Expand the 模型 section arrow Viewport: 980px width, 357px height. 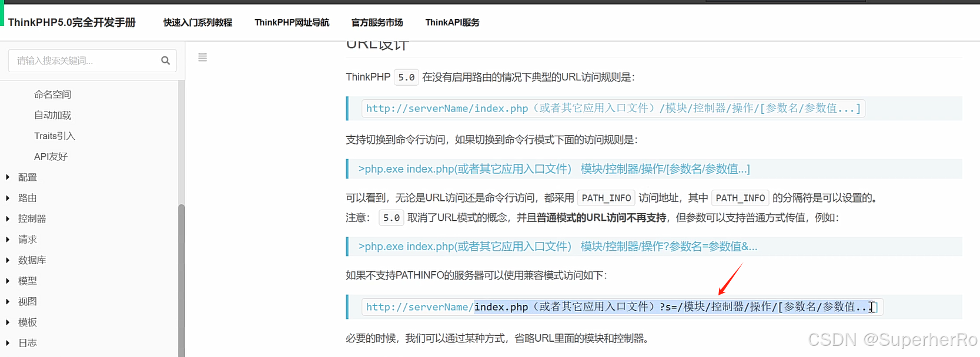(8, 281)
